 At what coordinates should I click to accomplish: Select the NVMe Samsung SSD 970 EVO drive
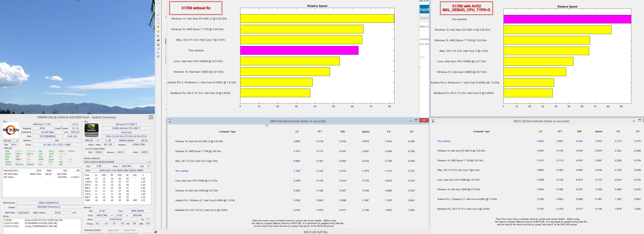(44, 220)
